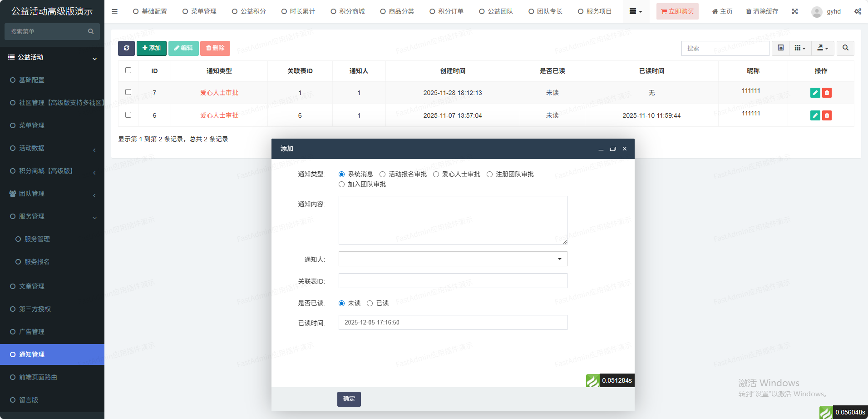Screen dimensions: 868x419
Task: Click the red delete icon for row ID 6
Action: pos(827,115)
